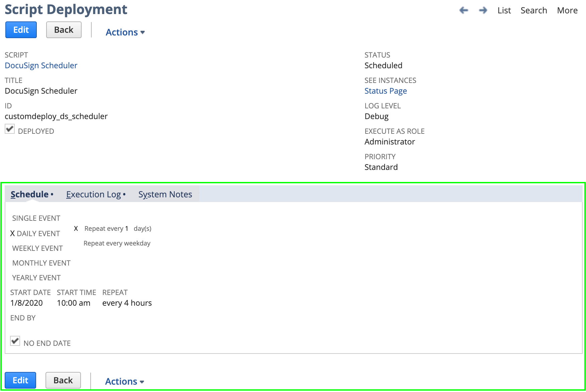Open Search from the header

(x=533, y=10)
